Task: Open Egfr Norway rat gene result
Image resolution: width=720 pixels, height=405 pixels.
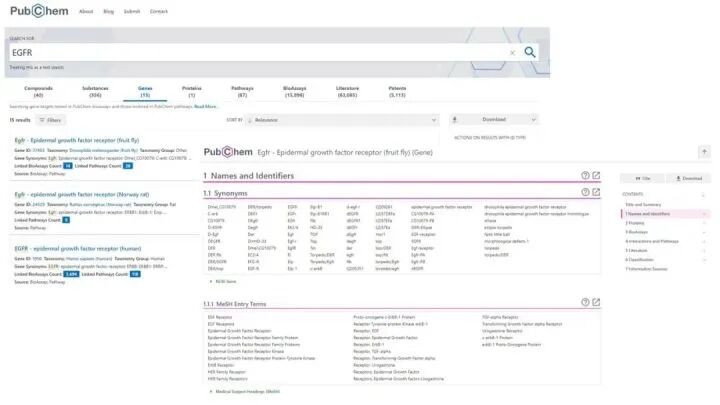Action: [x=82, y=194]
